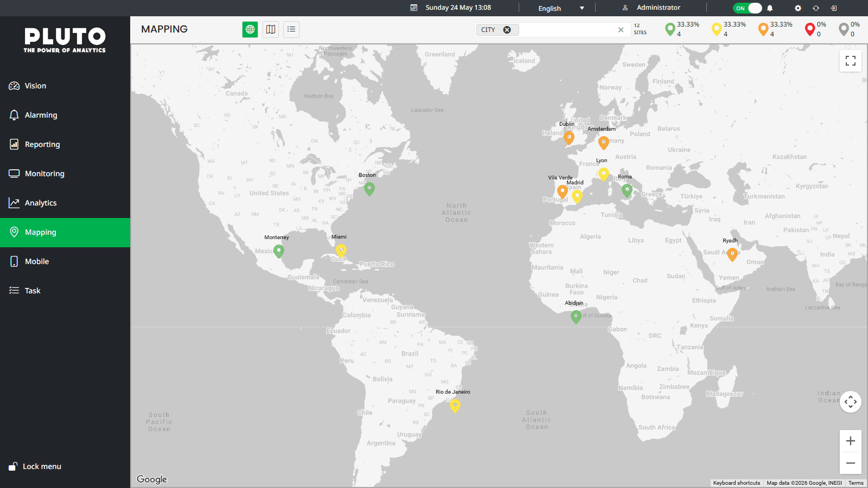The height and width of the screenshot is (488, 868).
Task: Remove the CITY filter chip
Action: click(507, 30)
